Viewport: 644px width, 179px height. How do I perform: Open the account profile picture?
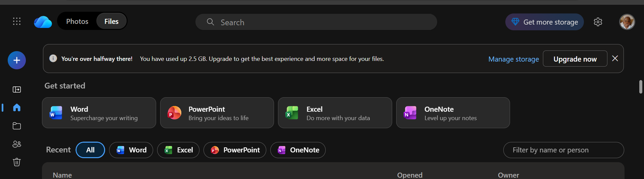[x=627, y=22]
